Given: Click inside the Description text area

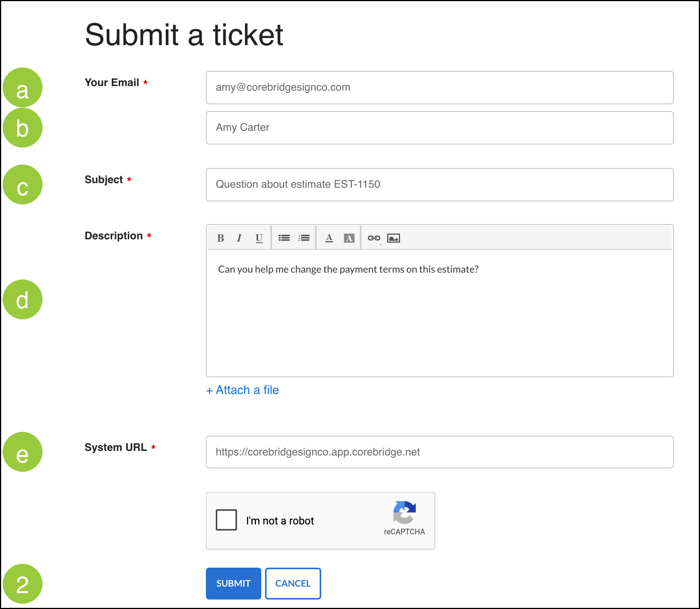Looking at the screenshot, I should point(440,313).
